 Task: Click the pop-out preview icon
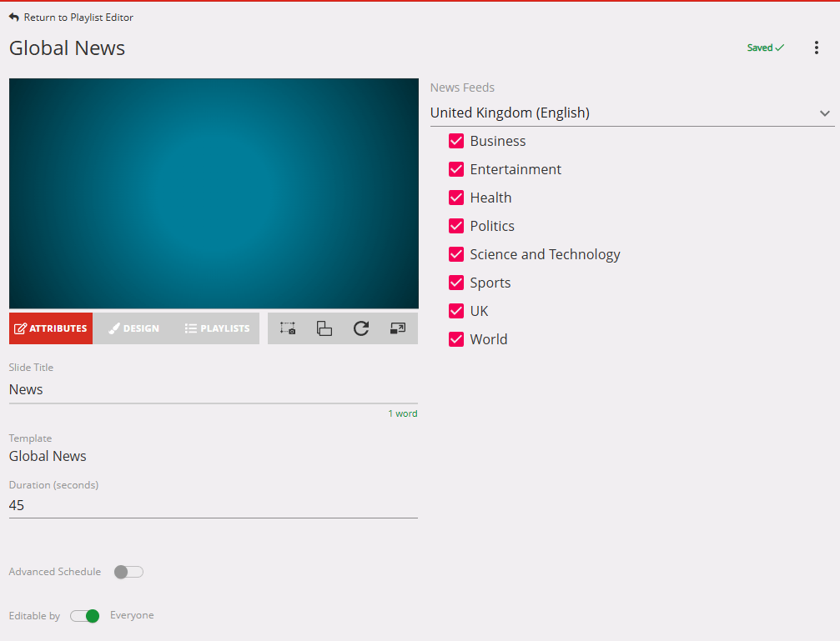(398, 328)
